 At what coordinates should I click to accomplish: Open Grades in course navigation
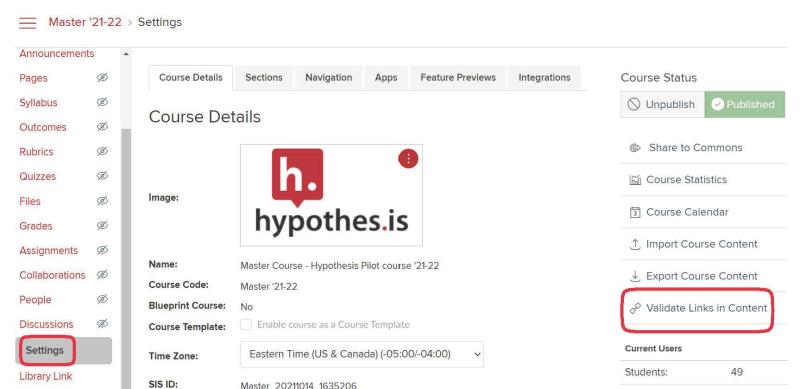point(36,226)
